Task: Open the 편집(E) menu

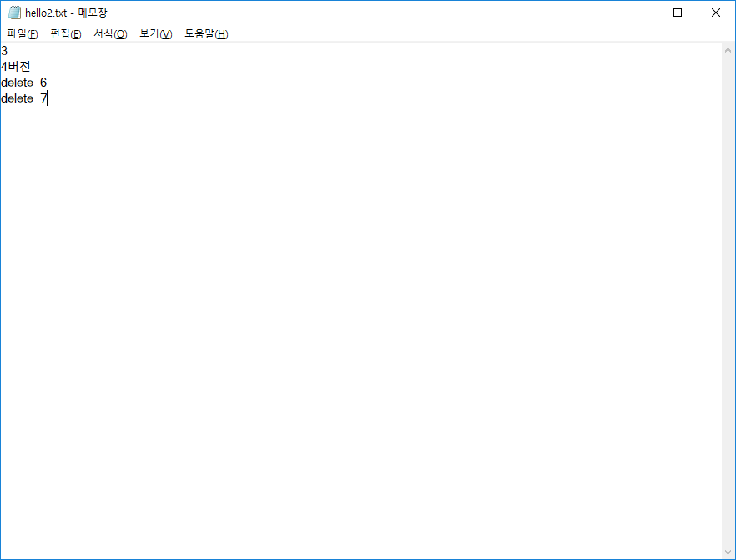Action: (66, 33)
